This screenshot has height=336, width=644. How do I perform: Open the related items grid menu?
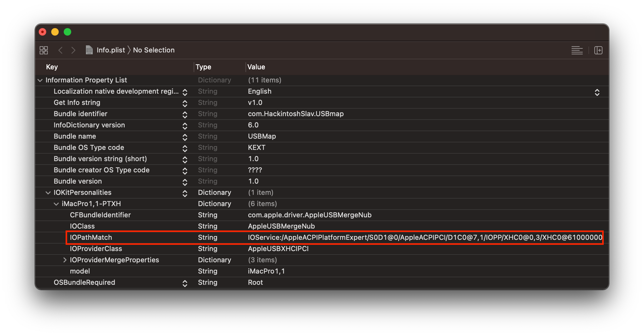point(44,50)
